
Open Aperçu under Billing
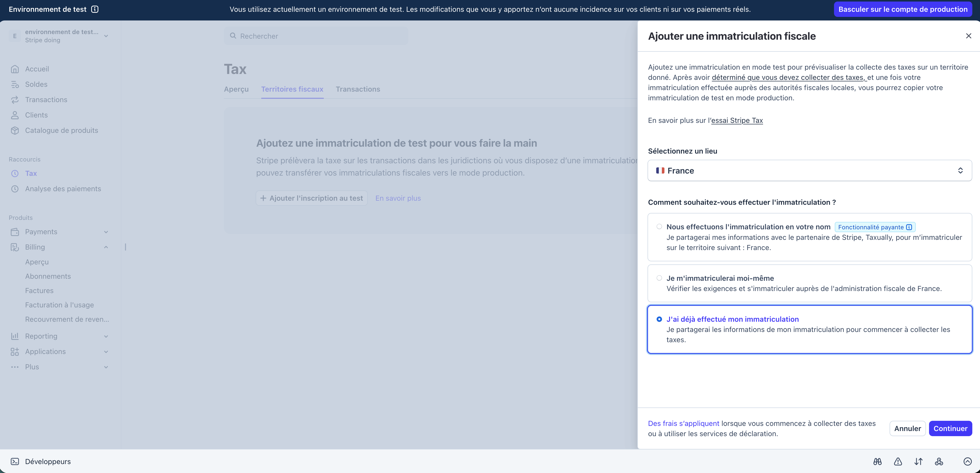tap(37, 262)
